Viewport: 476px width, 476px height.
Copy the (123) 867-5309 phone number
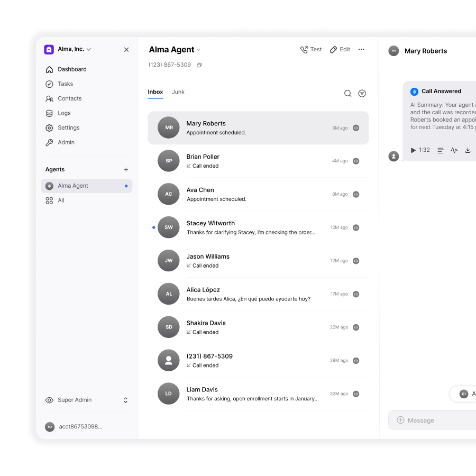[199, 65]
